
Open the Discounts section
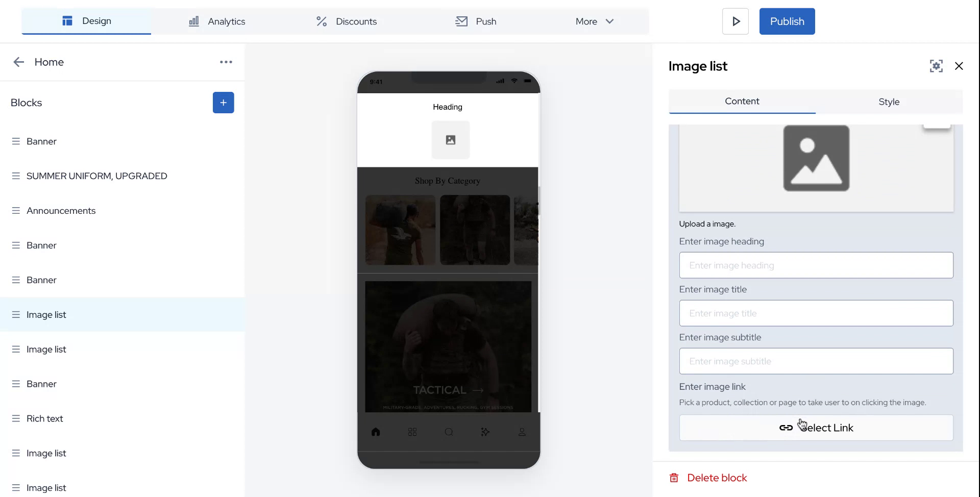point(347,21)
